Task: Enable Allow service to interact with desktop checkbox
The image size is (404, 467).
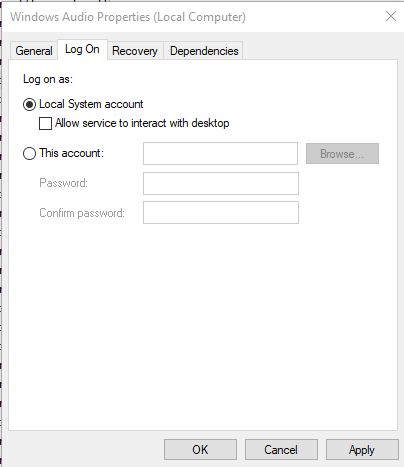Action: click(45, 123)
